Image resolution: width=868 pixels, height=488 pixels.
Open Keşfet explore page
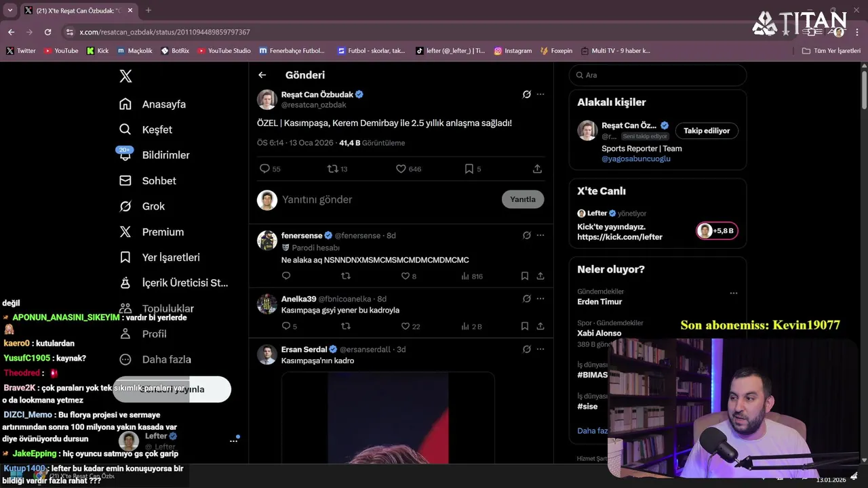146,129
